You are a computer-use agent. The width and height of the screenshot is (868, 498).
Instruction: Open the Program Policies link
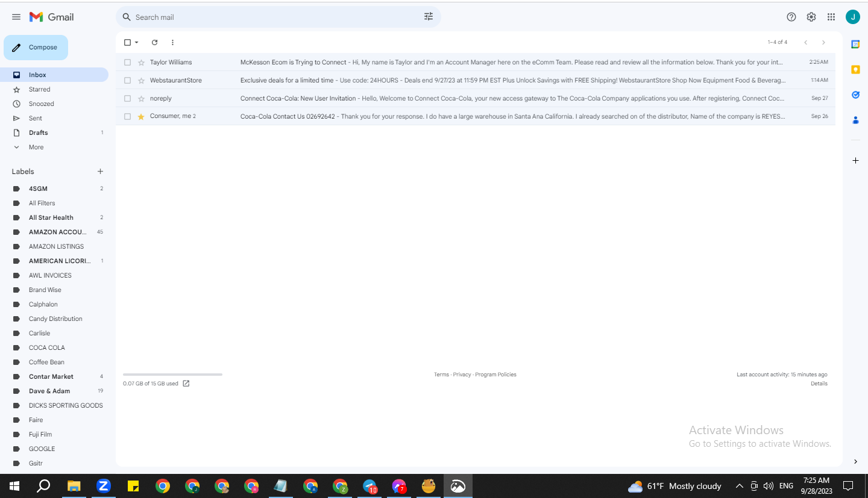click(495, 375)
